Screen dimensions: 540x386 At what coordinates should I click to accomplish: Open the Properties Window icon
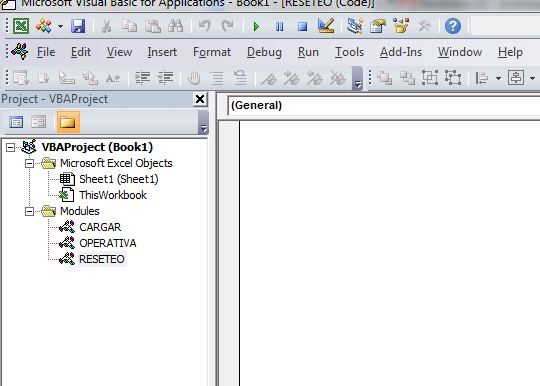(x=377, y=26)
